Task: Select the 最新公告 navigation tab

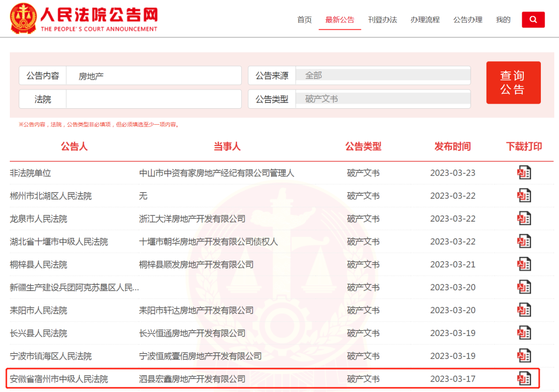Action: tap(340, 20)
